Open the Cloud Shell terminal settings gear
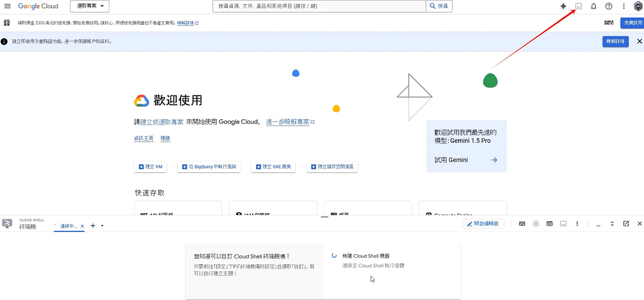This screenshot has width=644, height=300. click(x=536, y=223)
